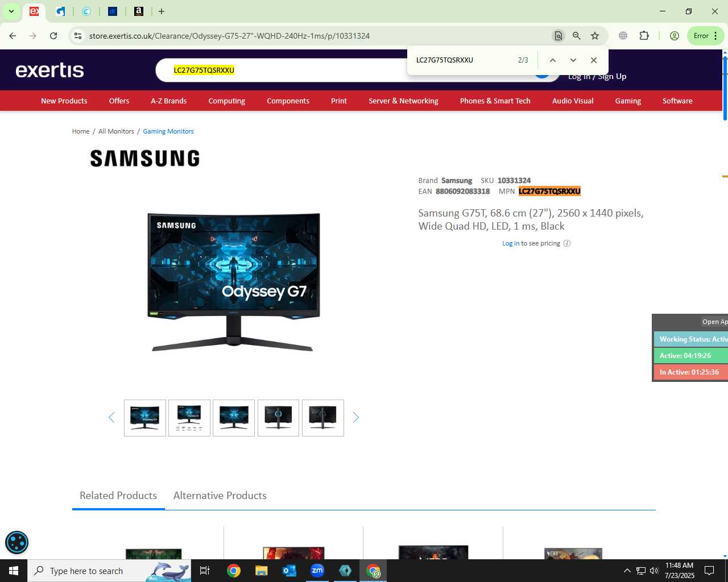
Task: Open the tab search dropdown arrow
Action: pos(11,11)
